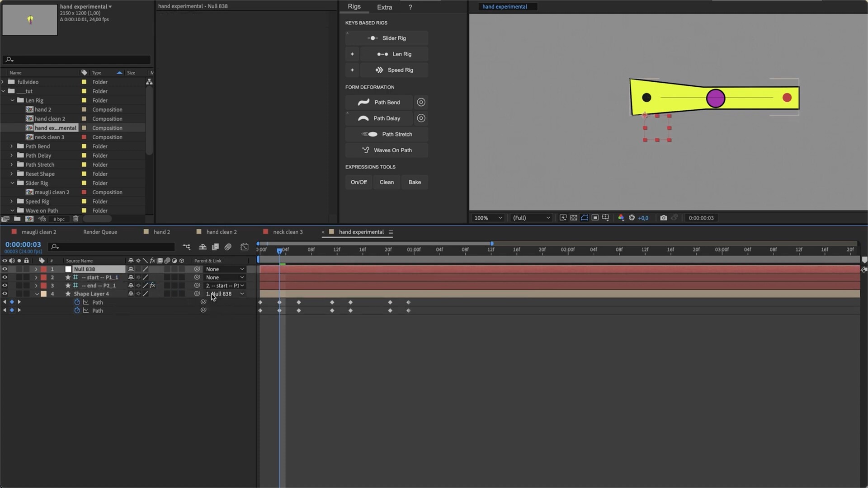The width and height of the screenshot is (868, 488).
Task: Open the Graph Editor icon in timeline
Action: (245, 247)
